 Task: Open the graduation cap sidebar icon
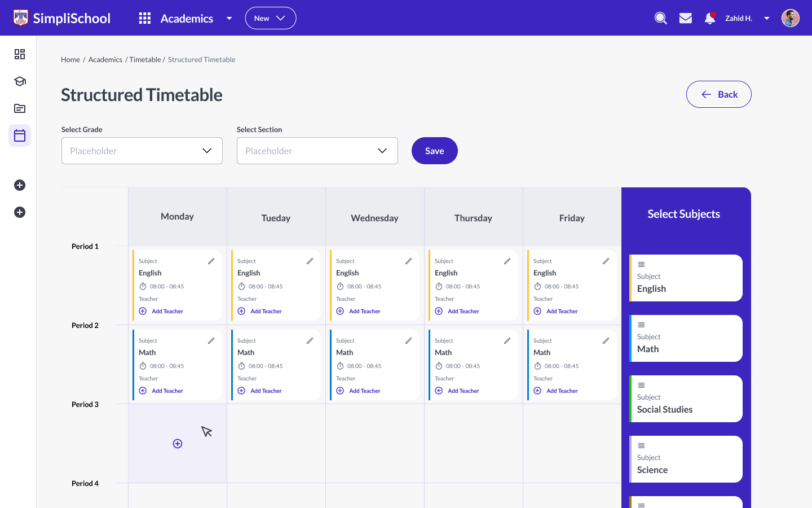click(x=20, y=81)
